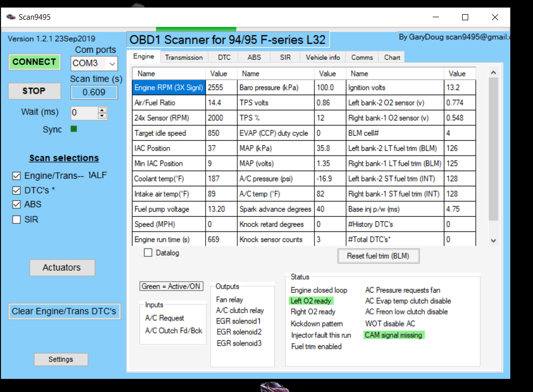The width and height of the screenshot is (533, 392).
Task: Disable the ABS scan checkbox
Action: point(17,205)
